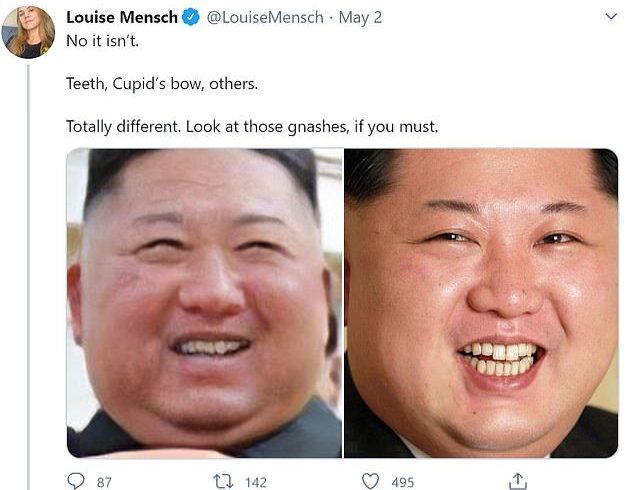Viewport: 634px width, 490px height.
Task: Click the 87 replies count
Action: [x=104, y=482]
